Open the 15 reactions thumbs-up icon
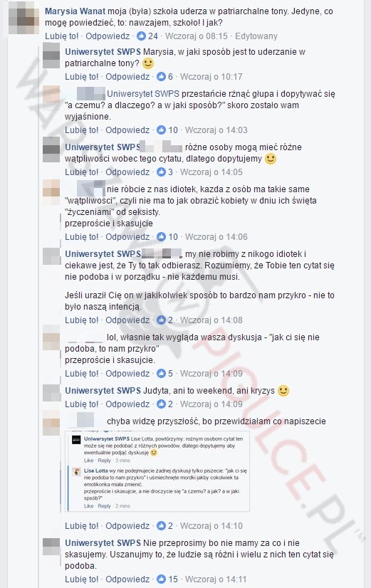The image size is (371, 588). tap(162, 579)
